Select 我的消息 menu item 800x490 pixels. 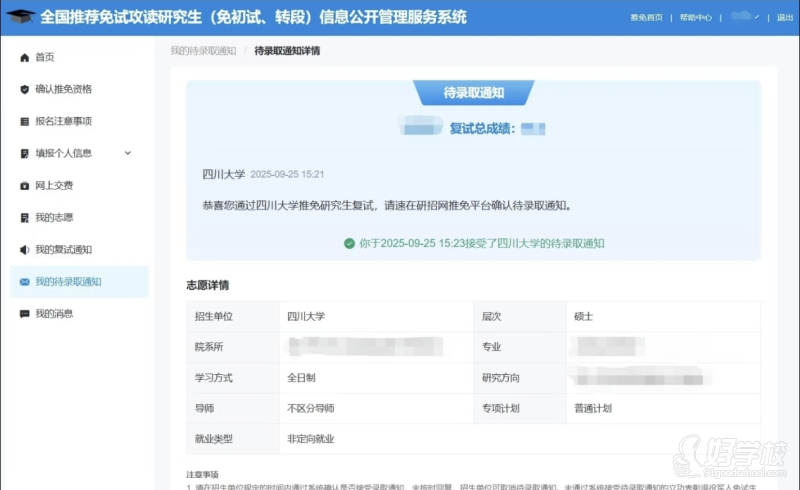[x=54, y=314]
